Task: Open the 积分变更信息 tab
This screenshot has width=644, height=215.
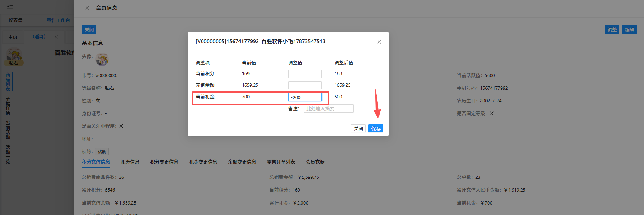Action: (x=164, y=162)
